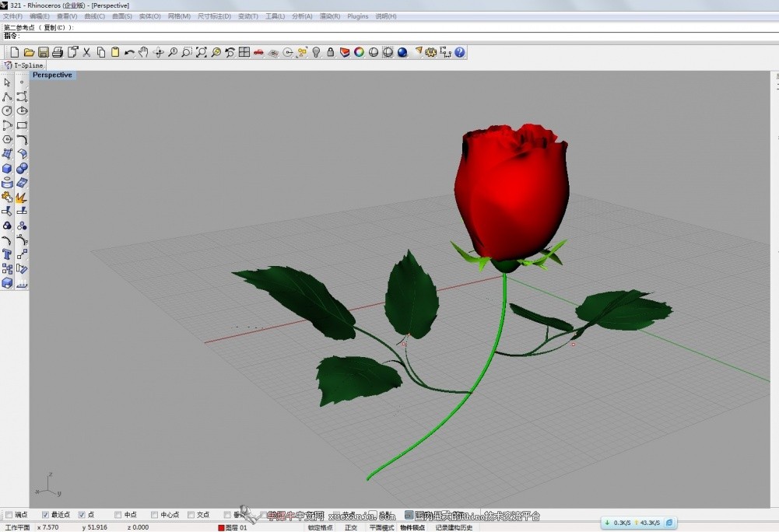Toggle 正交 ortho mode

point(351,527)
